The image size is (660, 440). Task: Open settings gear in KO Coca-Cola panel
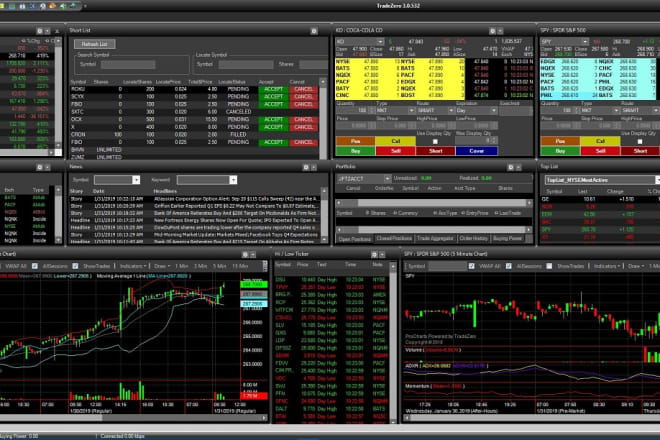coord(492,31)
